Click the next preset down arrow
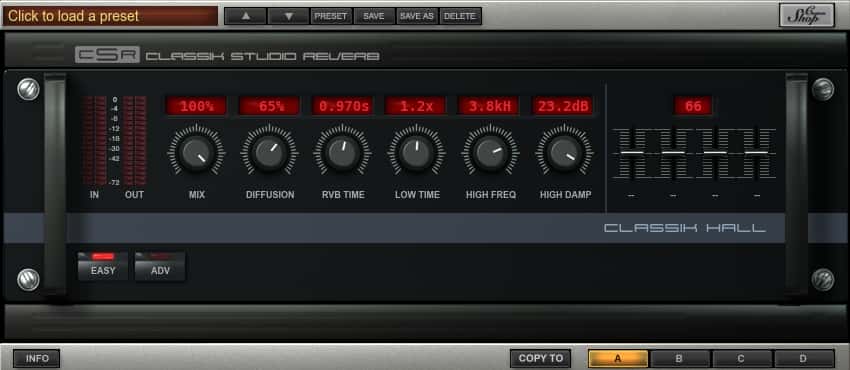Viewport: 850px width, 370px height. pyautogui.click(x=288, y=16)
